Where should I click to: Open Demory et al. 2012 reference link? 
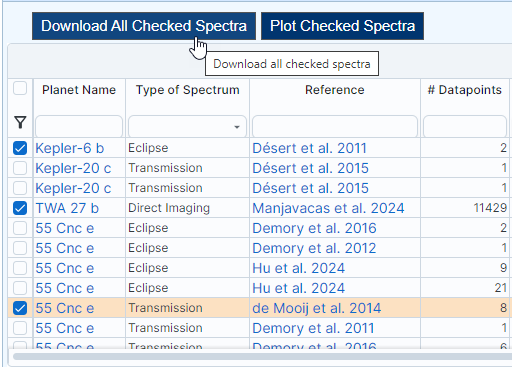point(314,248)
